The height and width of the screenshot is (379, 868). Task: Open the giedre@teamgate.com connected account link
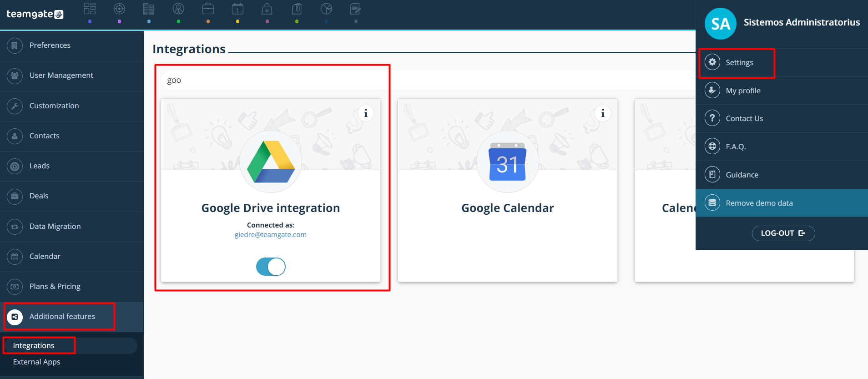[271, 235]
